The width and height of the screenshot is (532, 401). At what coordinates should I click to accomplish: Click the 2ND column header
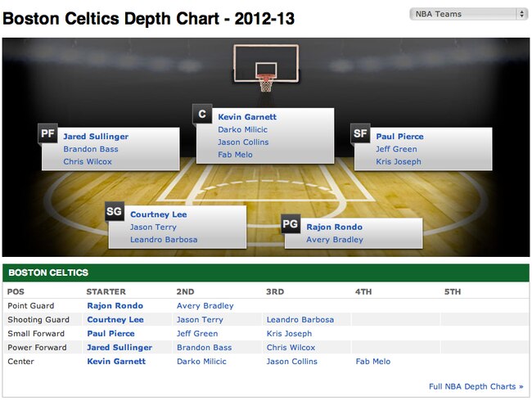coord(185,292)
